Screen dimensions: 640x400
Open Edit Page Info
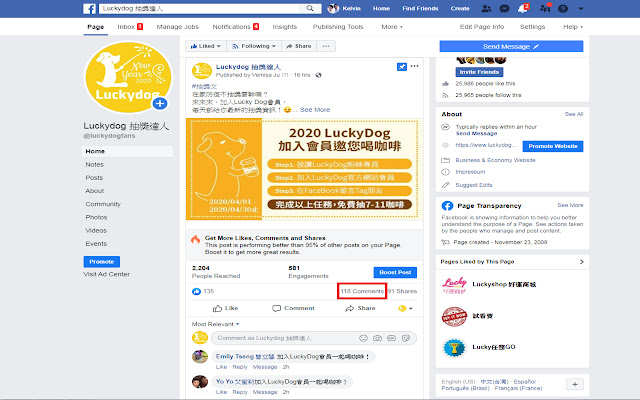point(482,27)
